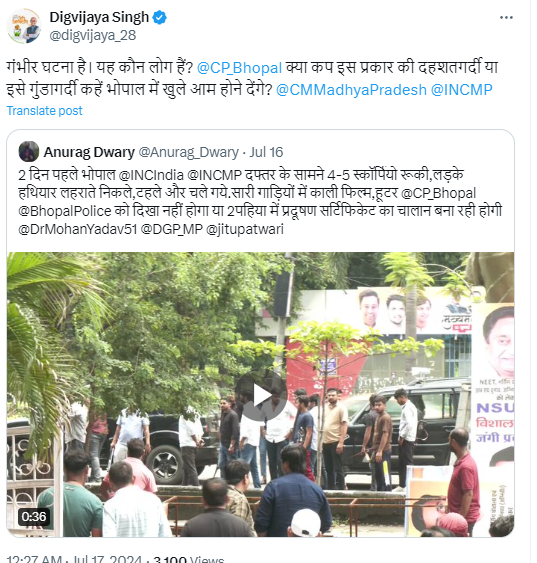
Task: Open Anurag Dwary's small avatar
Action: pyautogui.click(x=29, y=152)
